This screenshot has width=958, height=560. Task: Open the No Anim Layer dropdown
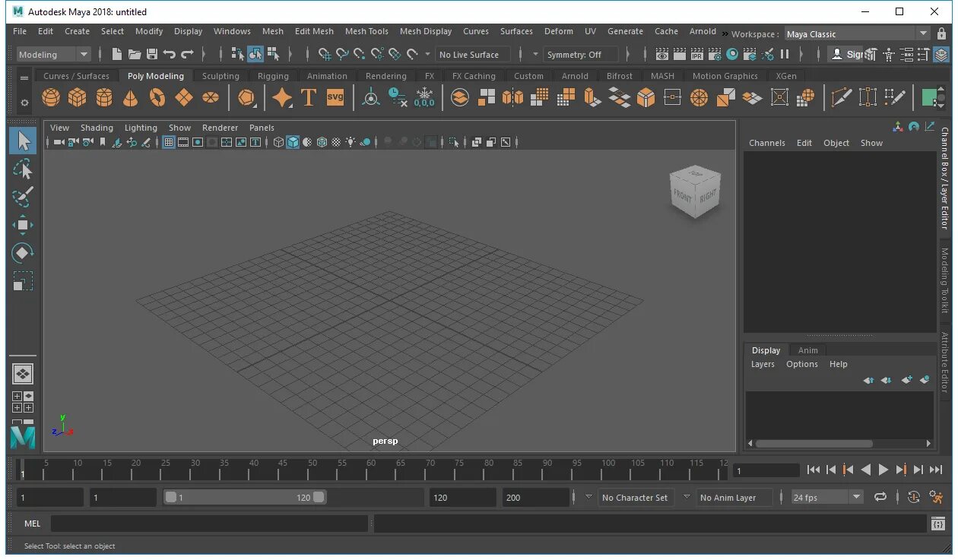[734, 498]
